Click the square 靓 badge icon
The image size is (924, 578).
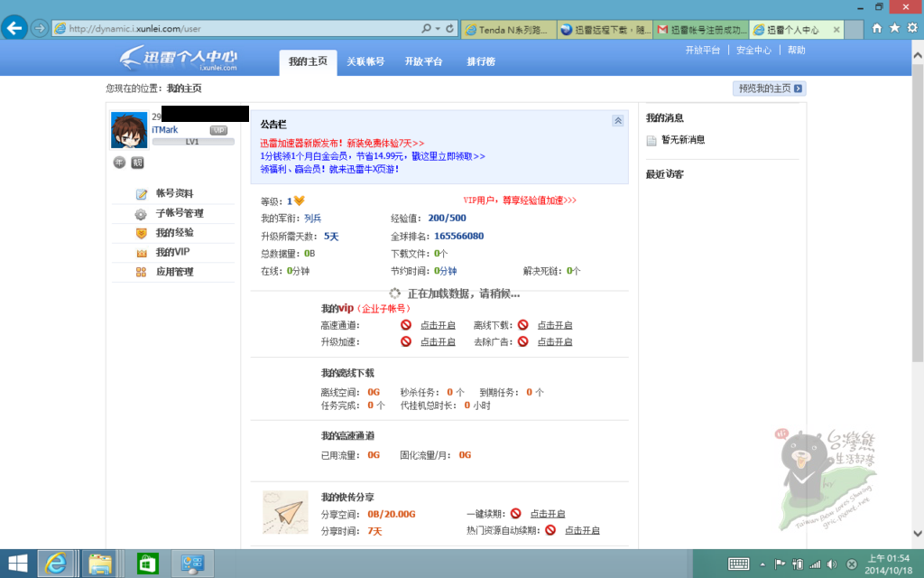(137, 163)
